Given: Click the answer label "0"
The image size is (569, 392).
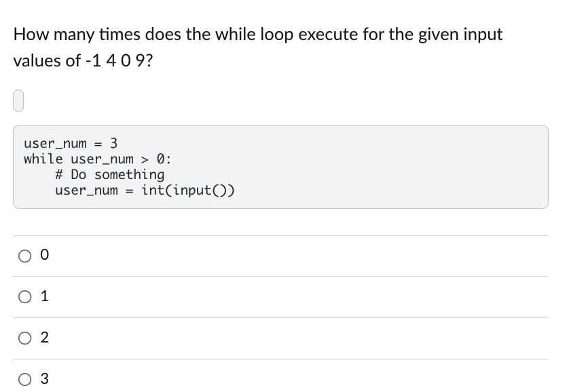Looking at the screenshot, I should coord(44,255).
